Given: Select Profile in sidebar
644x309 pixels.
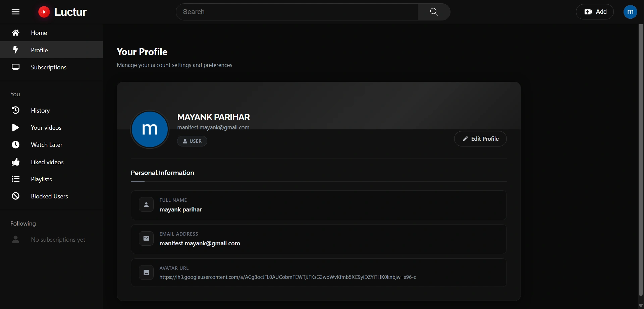Looking at the screenshot, I should [39, 50].
